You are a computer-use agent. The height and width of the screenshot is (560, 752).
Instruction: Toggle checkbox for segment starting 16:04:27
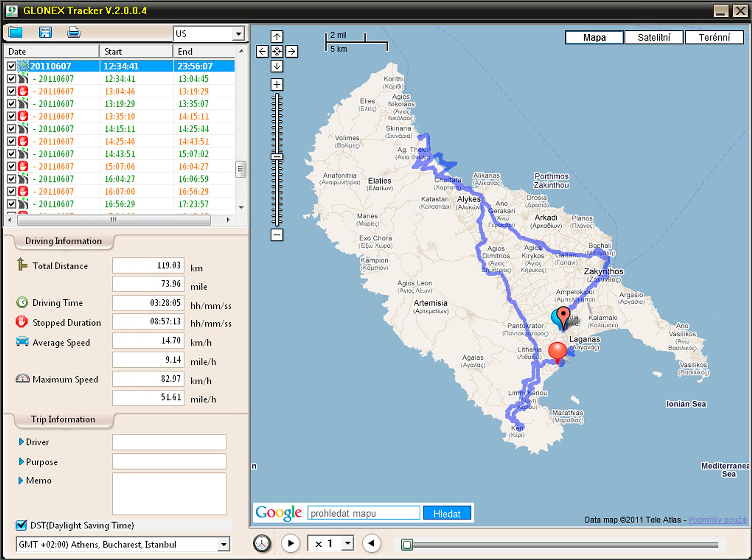coord(12,178)
